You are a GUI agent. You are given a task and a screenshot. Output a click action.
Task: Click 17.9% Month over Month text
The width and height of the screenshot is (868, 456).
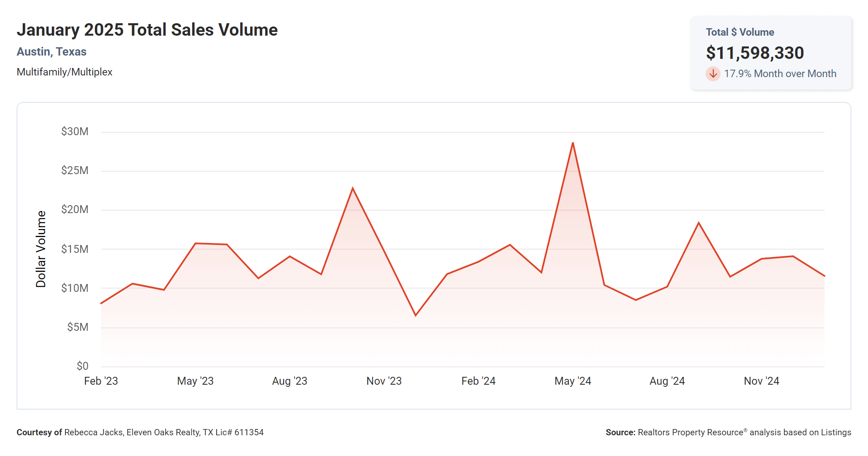[780, 74]
